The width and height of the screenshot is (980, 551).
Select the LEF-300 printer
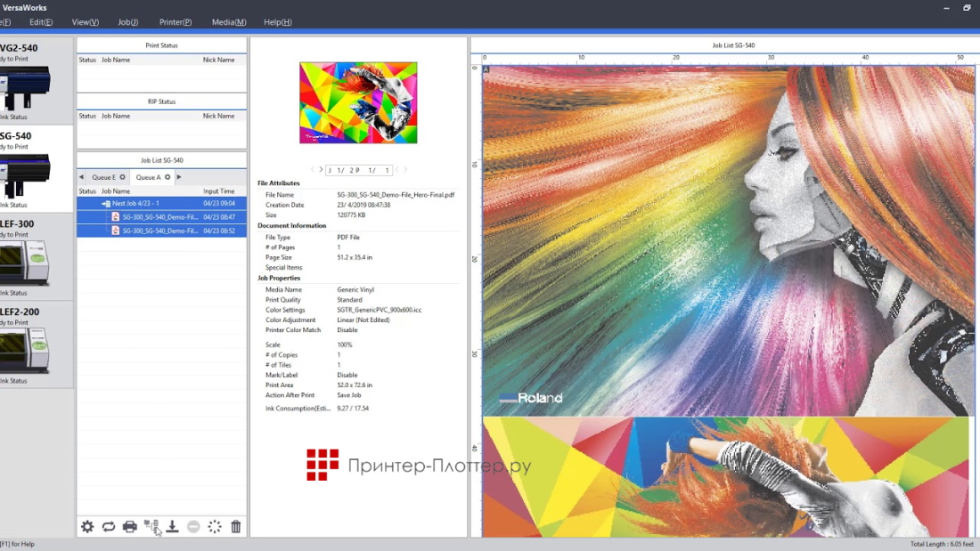coord(25,256)
